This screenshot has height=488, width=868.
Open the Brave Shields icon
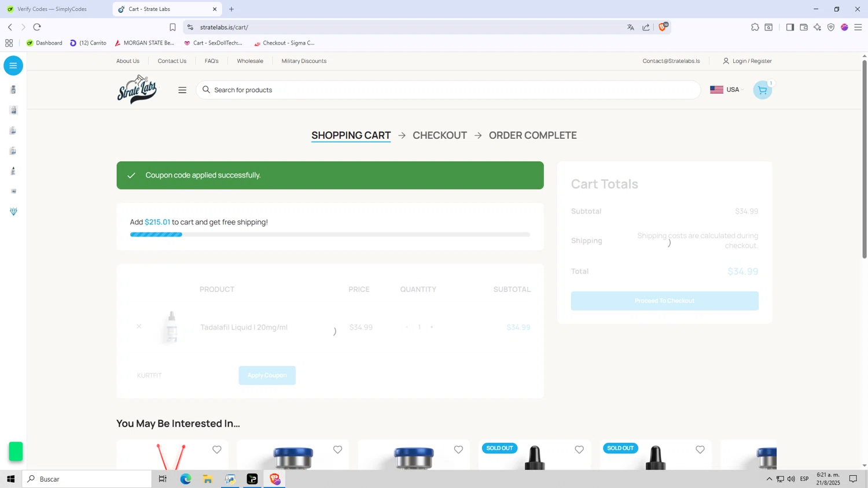663,27
